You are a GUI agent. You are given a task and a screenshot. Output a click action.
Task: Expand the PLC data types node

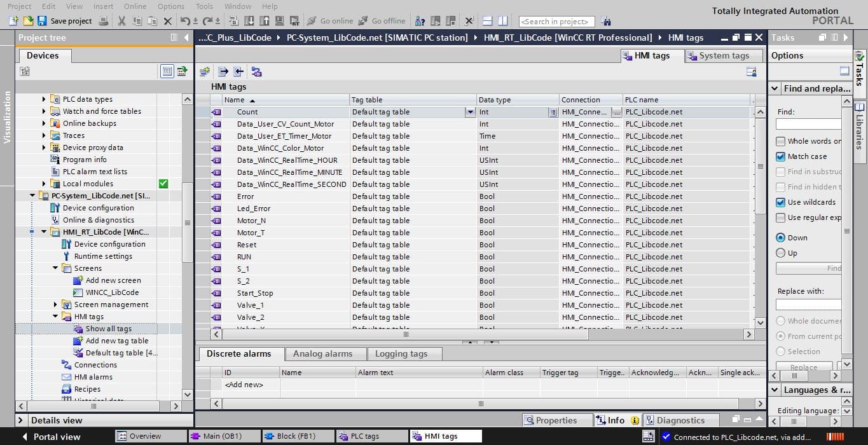pyautogui.click(x=44, y=99)
